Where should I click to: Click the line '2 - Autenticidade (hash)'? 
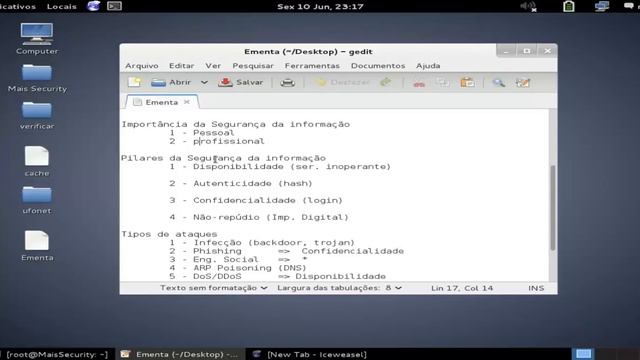click(x=241, y=183)
